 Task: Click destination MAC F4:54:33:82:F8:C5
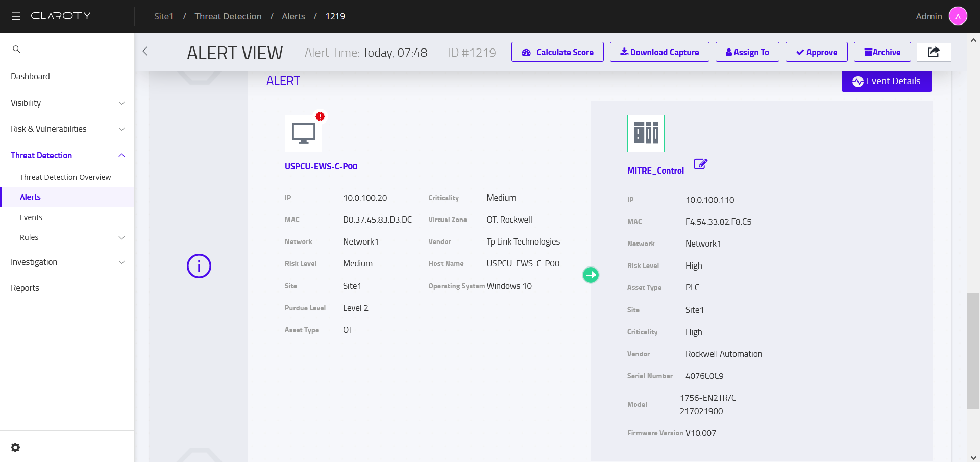coord(718,222)
